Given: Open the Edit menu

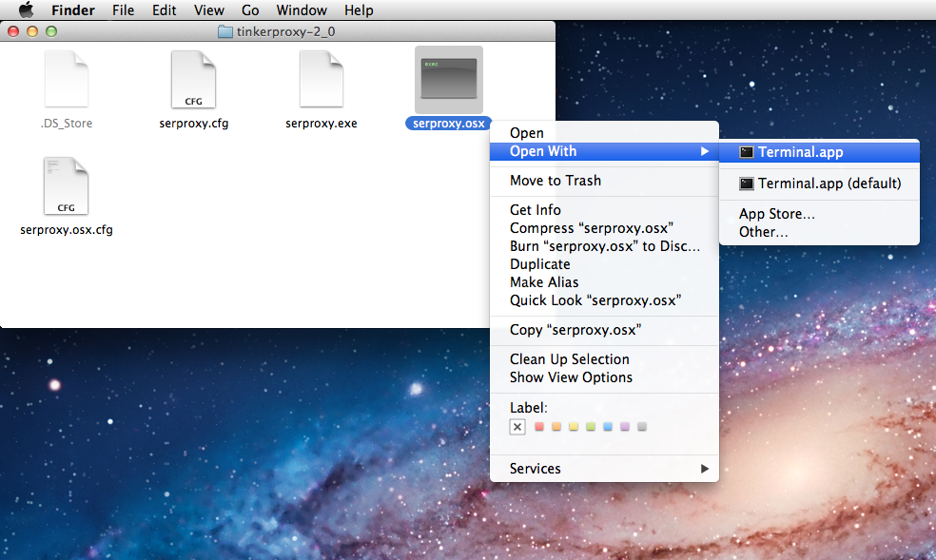Looking at the screenshot, I should coord(165,10).
